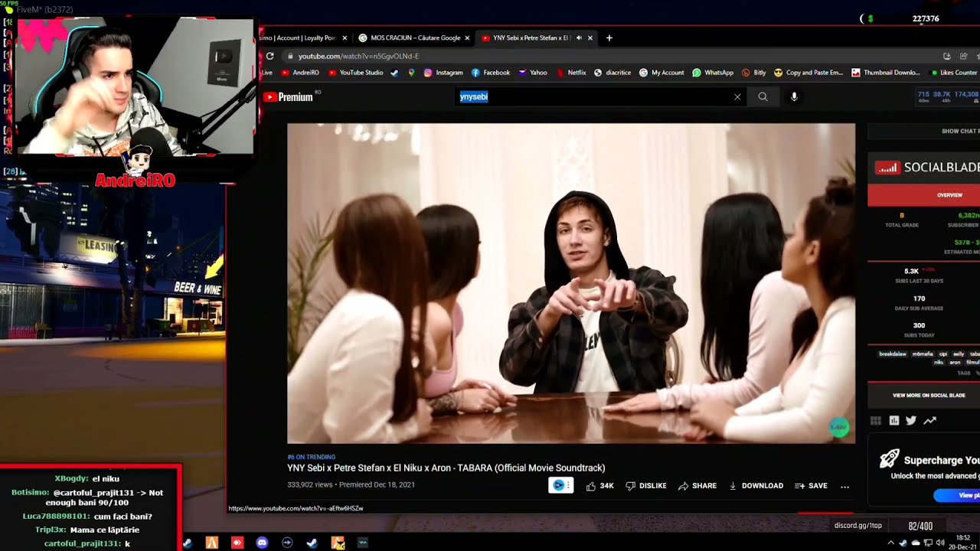Open the YouTube Studio bookmark
Viewport: 980px width, 551px height.
[356, 73]
